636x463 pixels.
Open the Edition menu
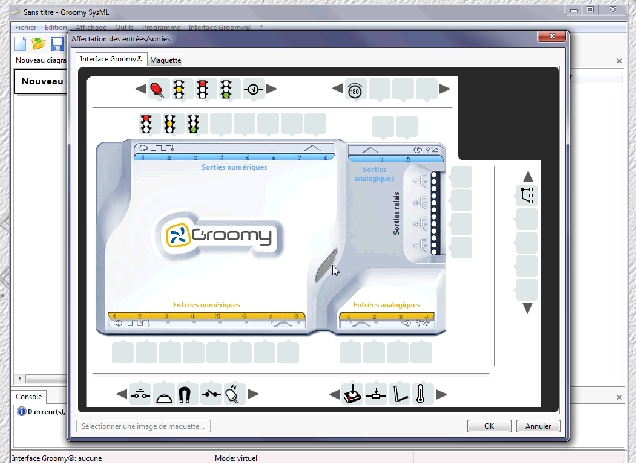56,27
